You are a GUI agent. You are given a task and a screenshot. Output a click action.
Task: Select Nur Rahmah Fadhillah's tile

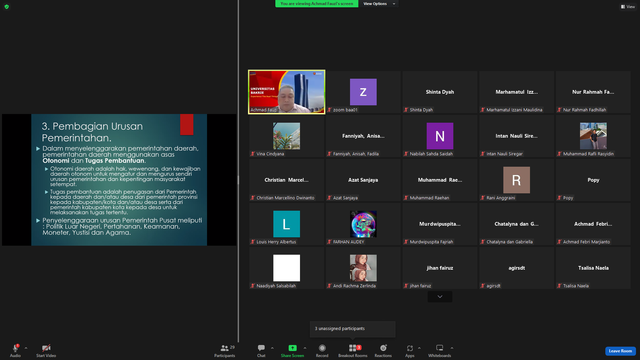(x=593, y=92)
